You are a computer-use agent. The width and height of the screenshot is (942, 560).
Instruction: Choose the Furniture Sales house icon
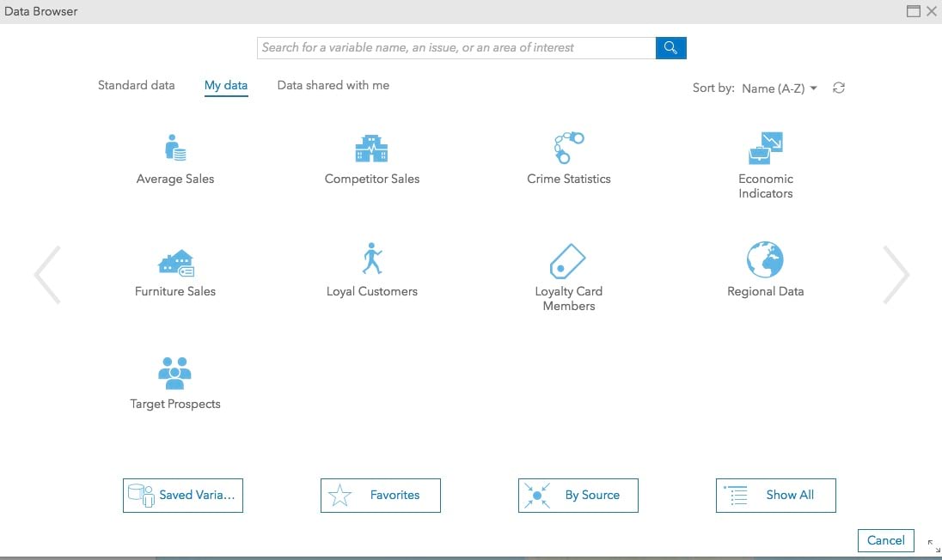175,261
